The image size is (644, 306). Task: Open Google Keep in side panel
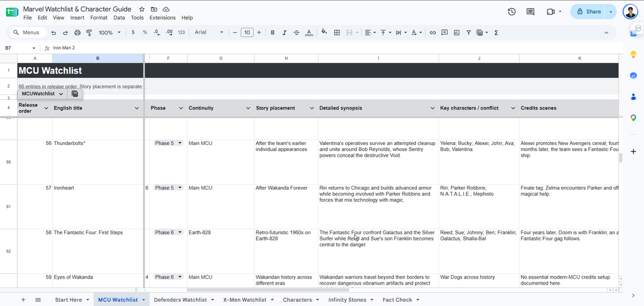[633, 54]
